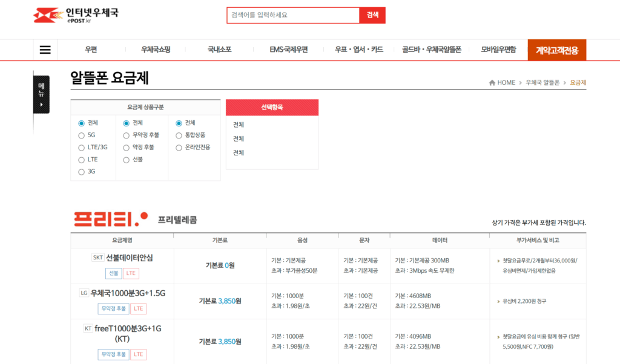The width and height of the screenshot is (620, 364).
Task: Open the EMS·국제우편 menu
Action: [x=289, y=50]
